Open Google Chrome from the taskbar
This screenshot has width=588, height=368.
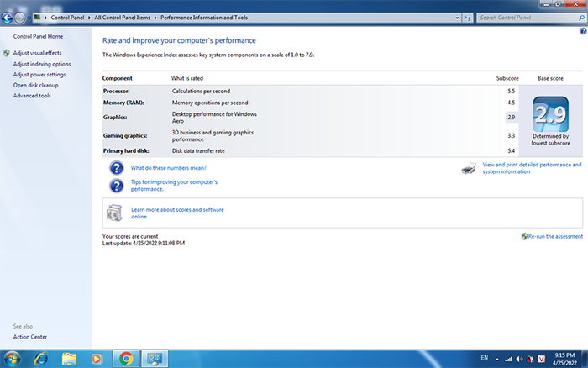126,358
